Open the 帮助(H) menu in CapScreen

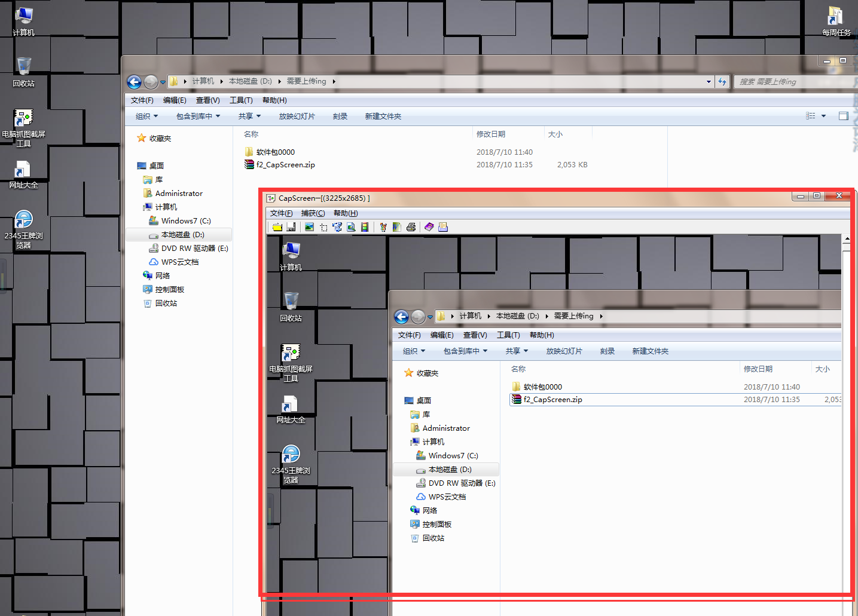[346, 213]
